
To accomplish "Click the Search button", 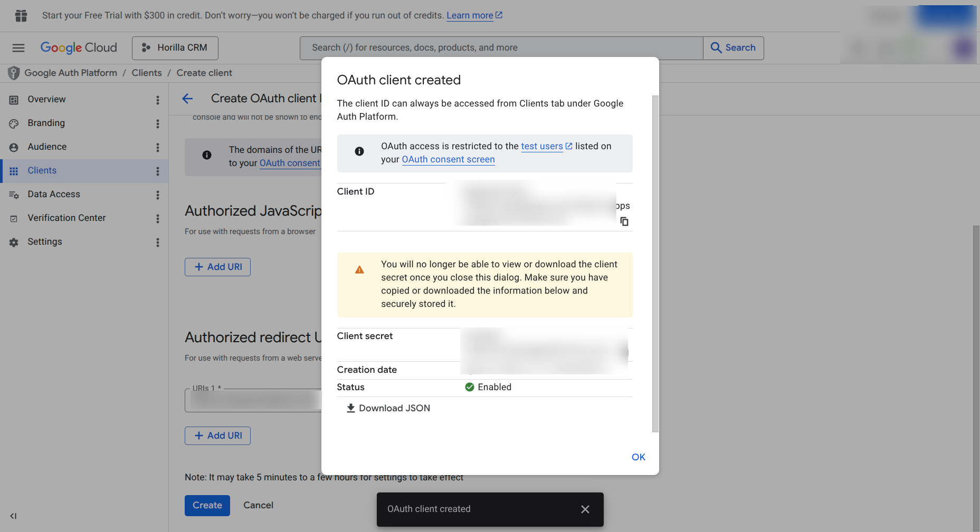I will (x=734, y=48).
